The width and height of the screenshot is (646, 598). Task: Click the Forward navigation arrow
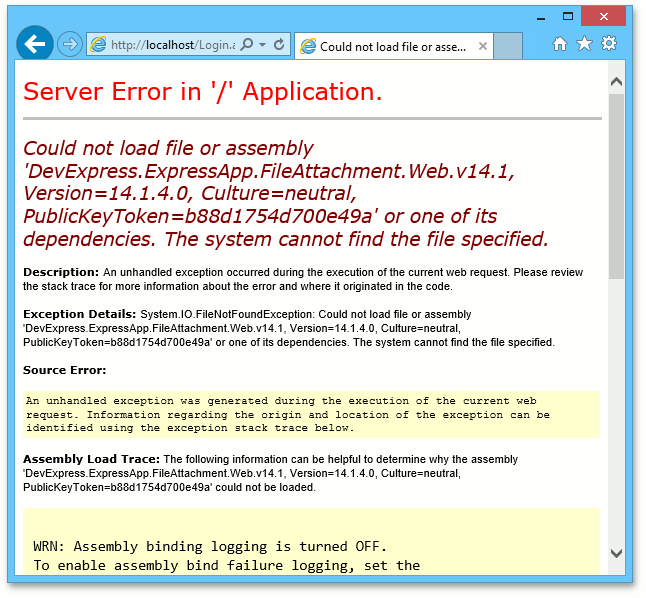69,44
